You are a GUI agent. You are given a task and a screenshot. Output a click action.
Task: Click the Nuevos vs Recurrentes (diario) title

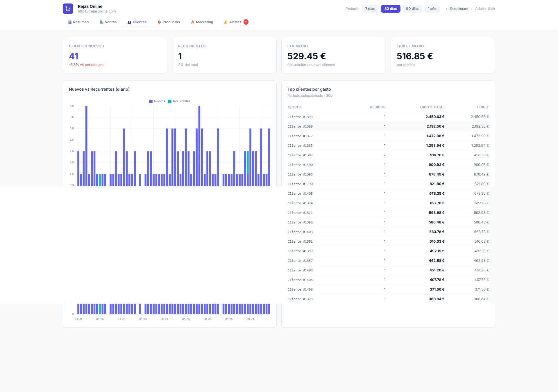point(99,89)
